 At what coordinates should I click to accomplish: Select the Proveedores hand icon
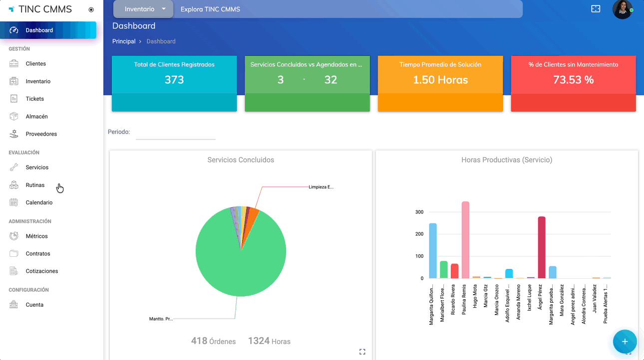[x=14, y=134]
